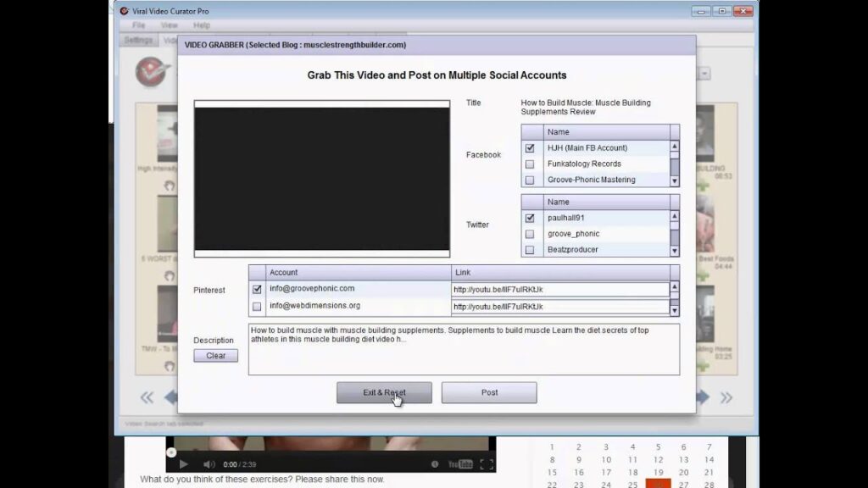Clear the description with Clear button
Screen dimensions: 868x488
click(x=216, y=356)
